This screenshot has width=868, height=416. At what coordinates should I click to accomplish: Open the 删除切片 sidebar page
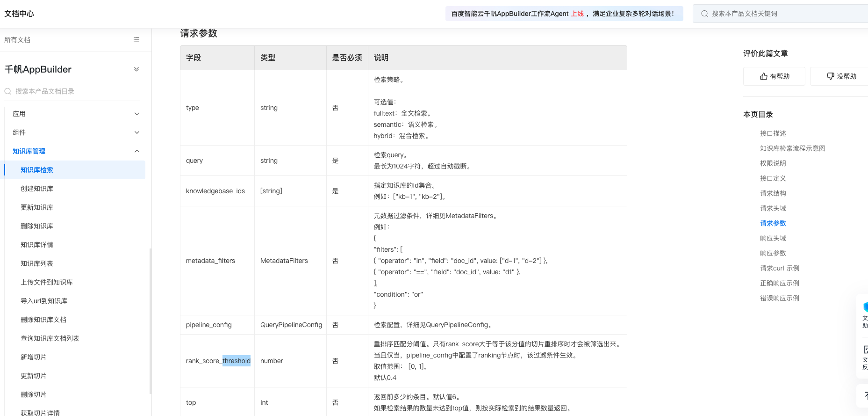coord(34,394)
